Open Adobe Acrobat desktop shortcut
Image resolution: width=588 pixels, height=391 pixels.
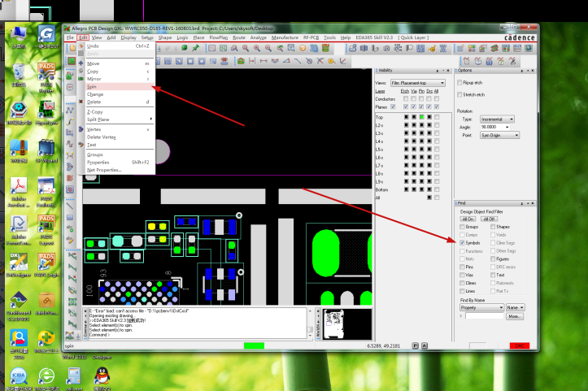click(19, 191)
